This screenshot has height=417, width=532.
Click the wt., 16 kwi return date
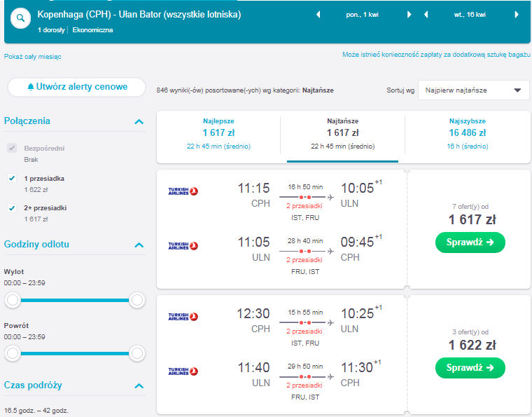point(470,15)
